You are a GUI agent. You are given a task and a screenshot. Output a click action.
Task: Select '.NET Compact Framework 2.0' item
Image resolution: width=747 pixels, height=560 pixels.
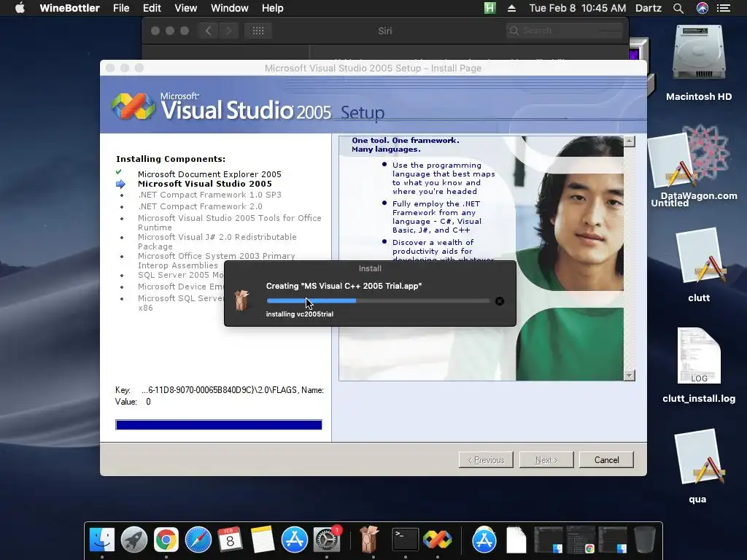point(200,206)
